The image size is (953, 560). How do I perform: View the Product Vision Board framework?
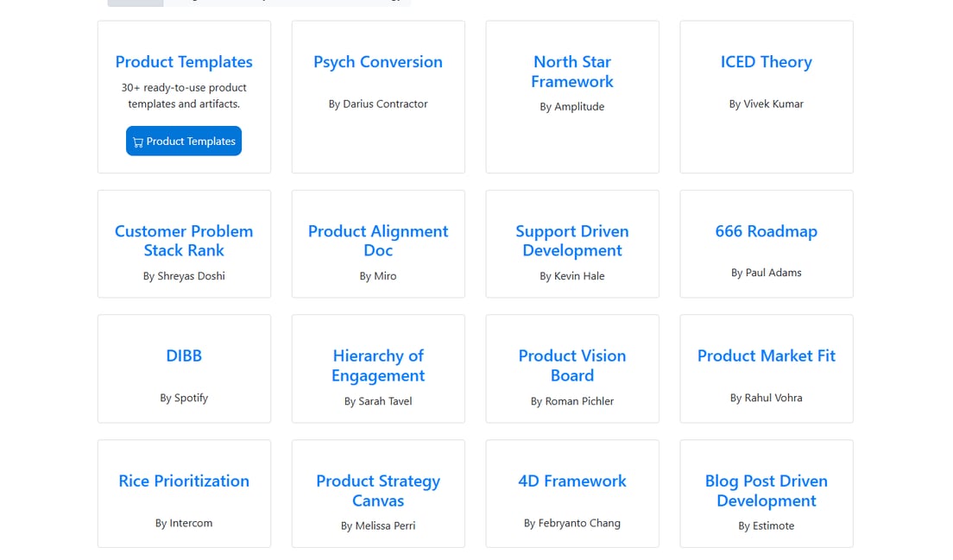[572, 366]
